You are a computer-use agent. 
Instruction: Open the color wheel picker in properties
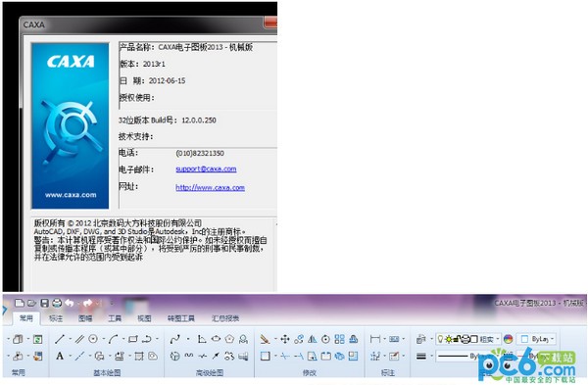pos(508,339)
